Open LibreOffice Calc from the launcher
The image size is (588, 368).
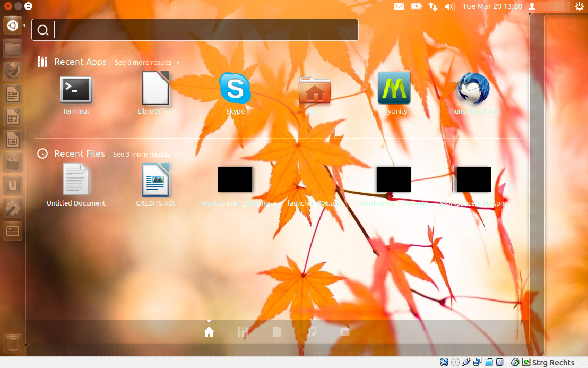click(12, 117)
